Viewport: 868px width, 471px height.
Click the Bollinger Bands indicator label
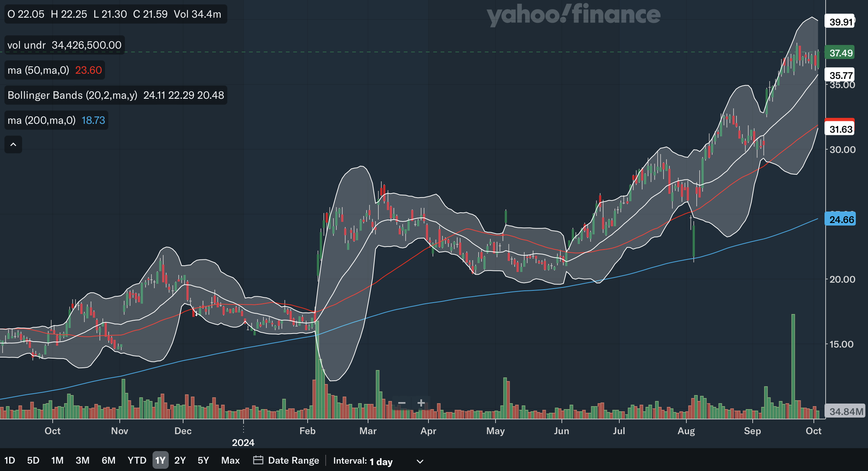coord(72,95)
